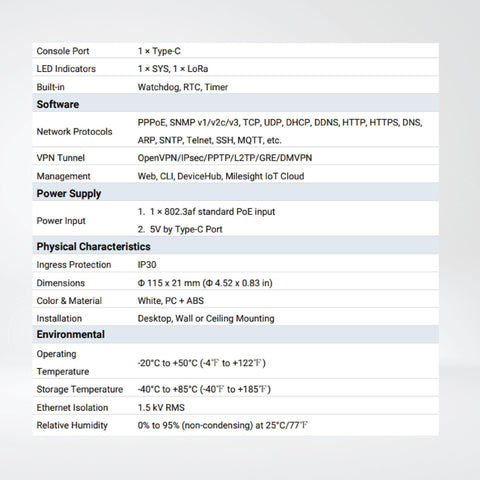Viewport: 480px width, 480px height.
Task: Select the '1.5 kV RMS' value
Action: coord(161,407)
